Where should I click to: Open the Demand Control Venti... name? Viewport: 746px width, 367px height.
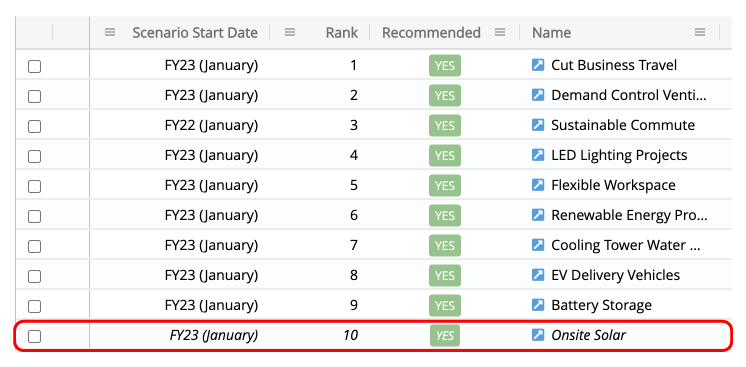628,95
